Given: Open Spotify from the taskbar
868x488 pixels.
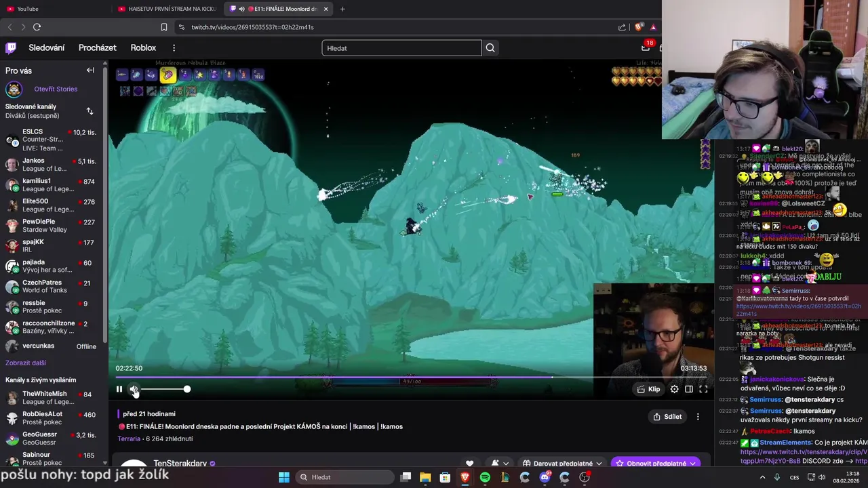Looking at the screenshot, I should (485, 477).
